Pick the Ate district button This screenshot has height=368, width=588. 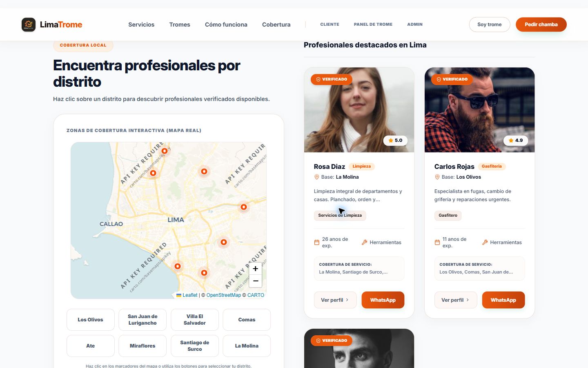(91, 346)
